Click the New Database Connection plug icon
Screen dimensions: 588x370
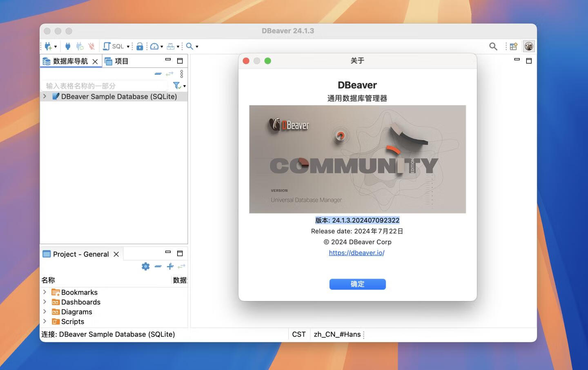(48, 47)
